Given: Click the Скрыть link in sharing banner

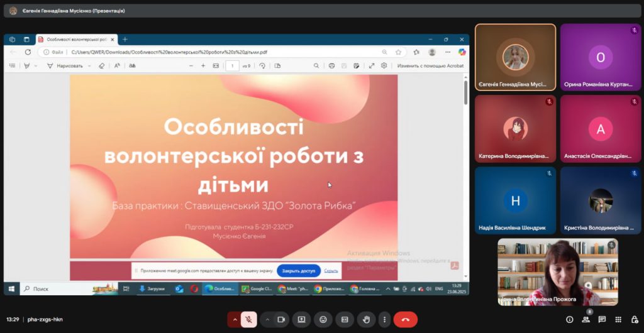Looking at the screenshot, I should point(331,271).
